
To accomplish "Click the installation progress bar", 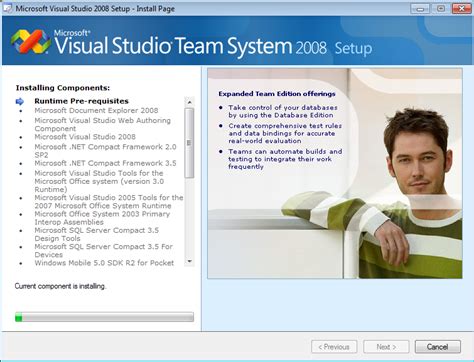I will point(104,317).
